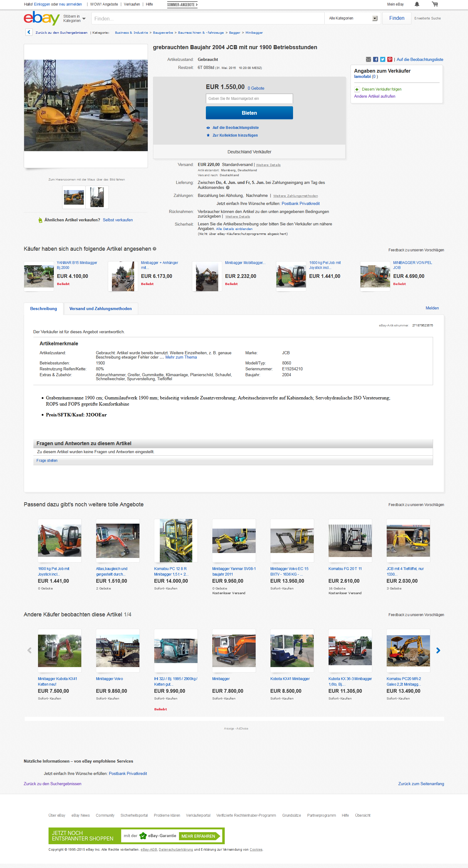The height and width of the screenshot is (868, 468).
Task: Click the green sell-item tag icon
Action: tap(40, 220)
